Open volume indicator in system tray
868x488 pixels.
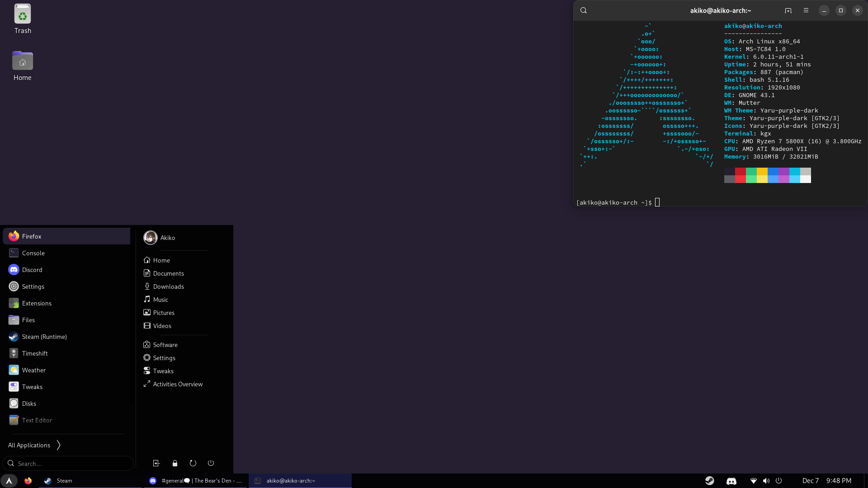766,481
